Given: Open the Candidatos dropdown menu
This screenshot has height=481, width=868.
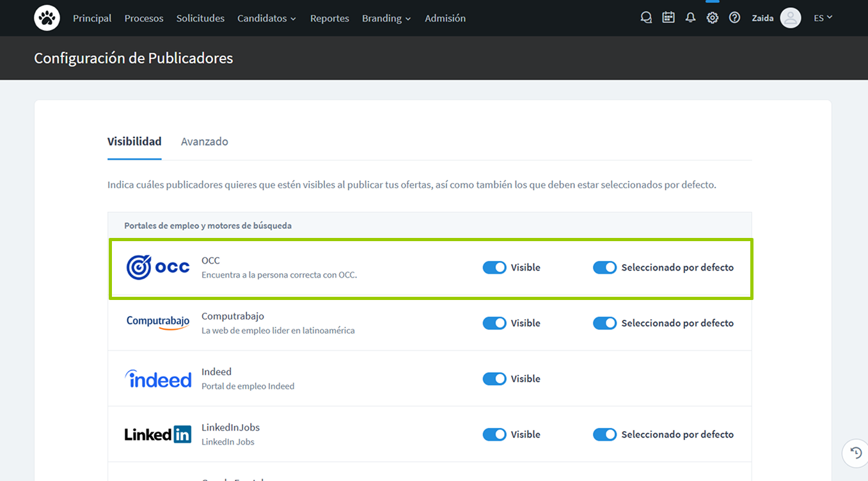Looking at the screenshot, I should [x=266, y=18].
